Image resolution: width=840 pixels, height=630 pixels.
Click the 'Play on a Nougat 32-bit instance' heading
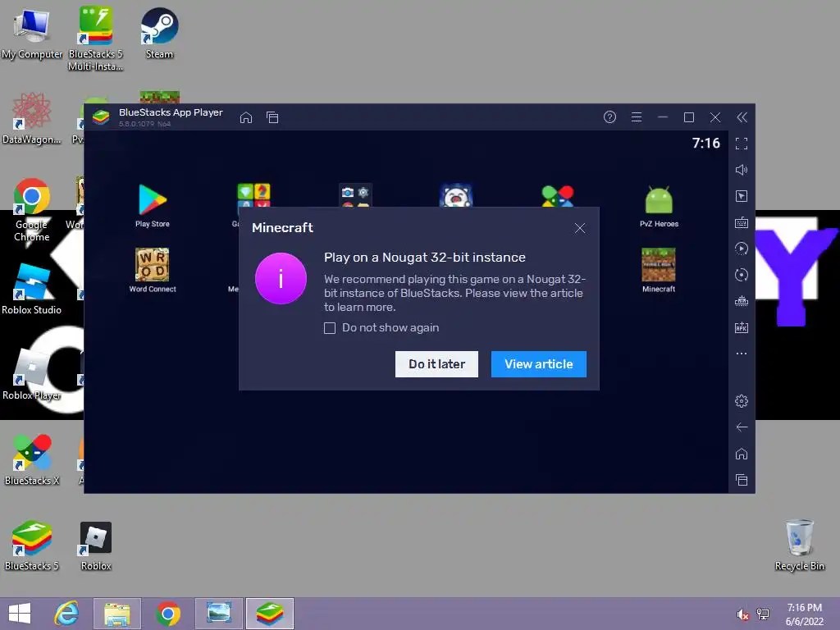(x=425, y=258)
